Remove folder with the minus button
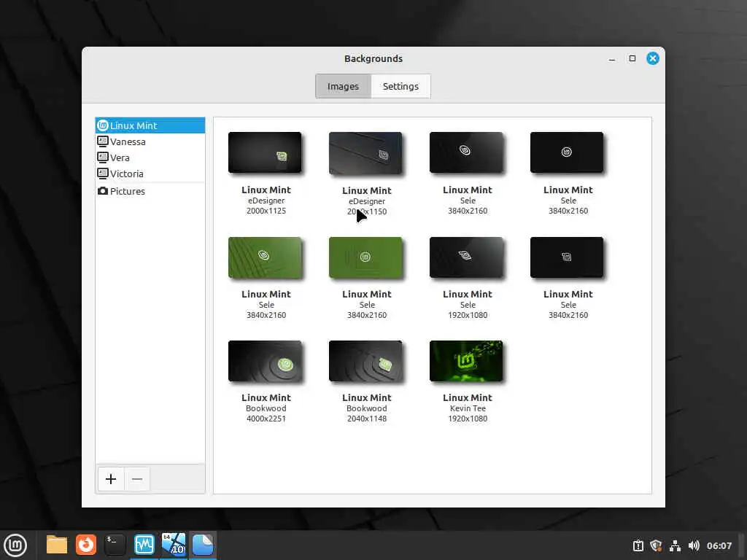This screenshot has width=747, height=560. click(x=137, y=479)
